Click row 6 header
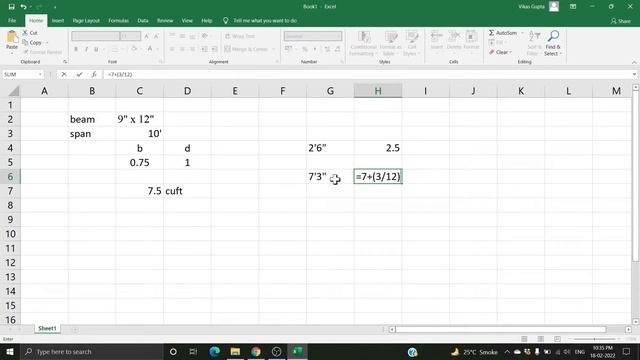Screen dimensions: 640x360 click(x=10, y=177)
